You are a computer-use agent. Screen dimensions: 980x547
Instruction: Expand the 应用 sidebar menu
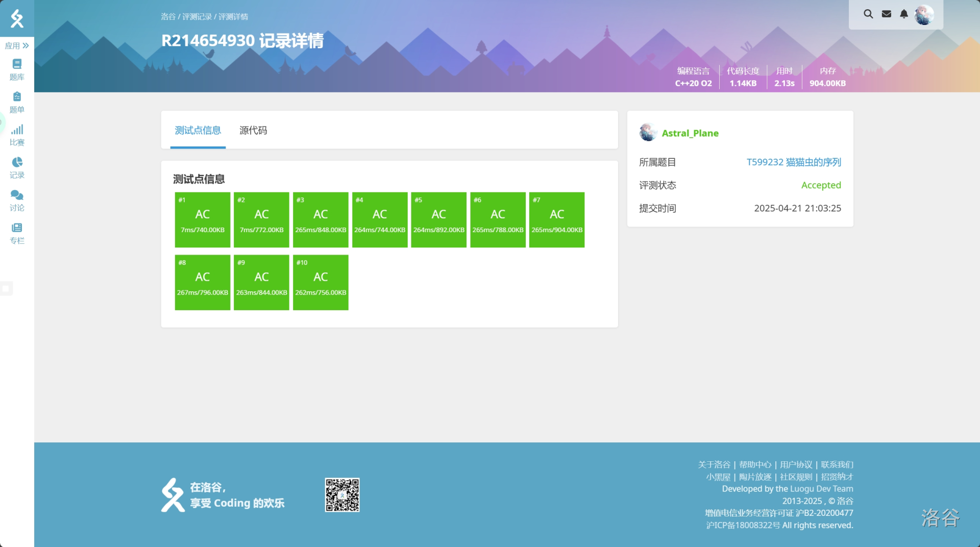(x=17, y=46)
